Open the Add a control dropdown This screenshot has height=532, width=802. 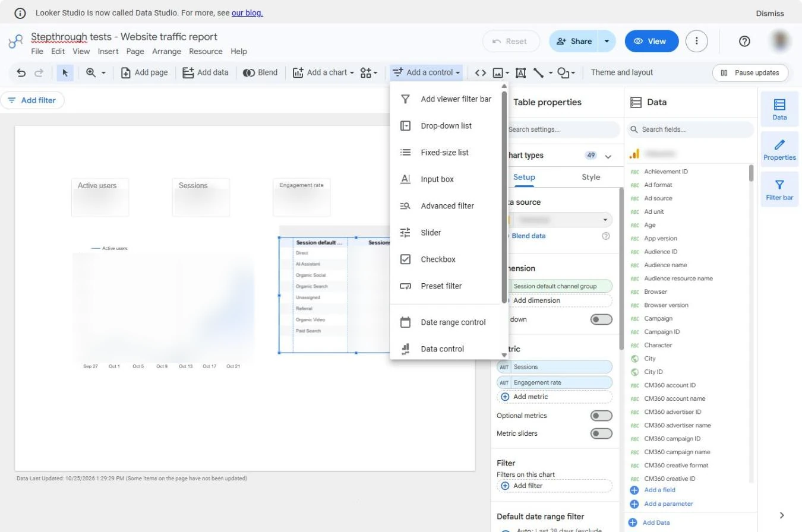427,72
